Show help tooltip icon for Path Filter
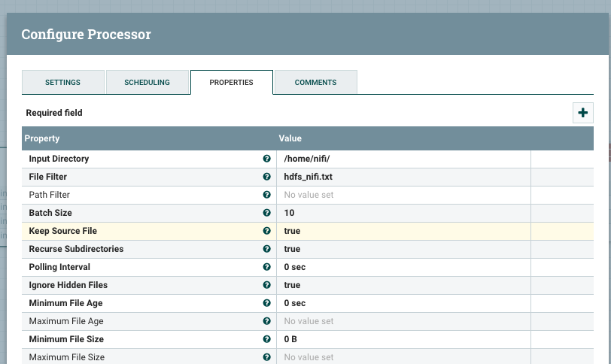The image size is (611, 364). [x=266, y=195]
